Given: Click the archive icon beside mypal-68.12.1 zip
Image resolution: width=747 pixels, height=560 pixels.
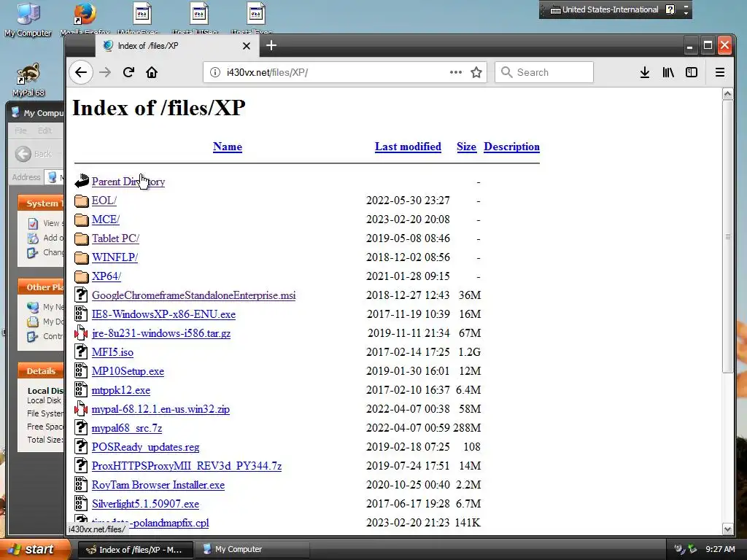Looking at the screenshot, I should [x=82, y=408].
